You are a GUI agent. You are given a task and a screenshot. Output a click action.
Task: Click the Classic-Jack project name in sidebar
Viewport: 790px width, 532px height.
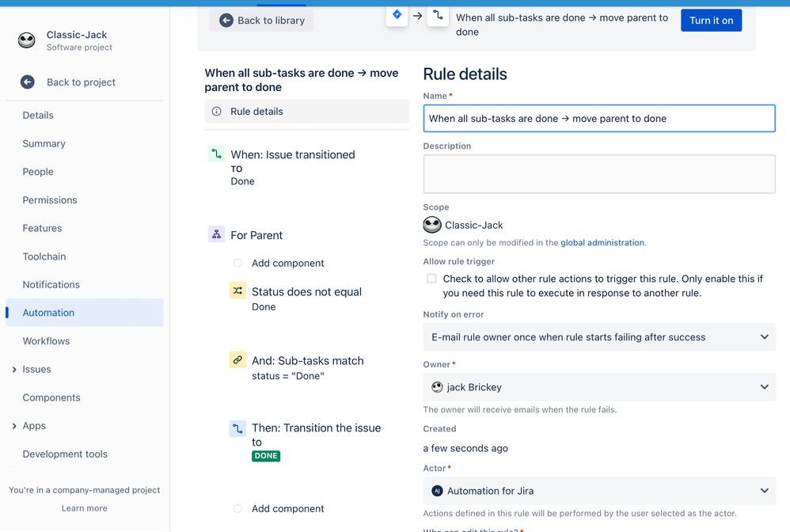click(77, 35)
